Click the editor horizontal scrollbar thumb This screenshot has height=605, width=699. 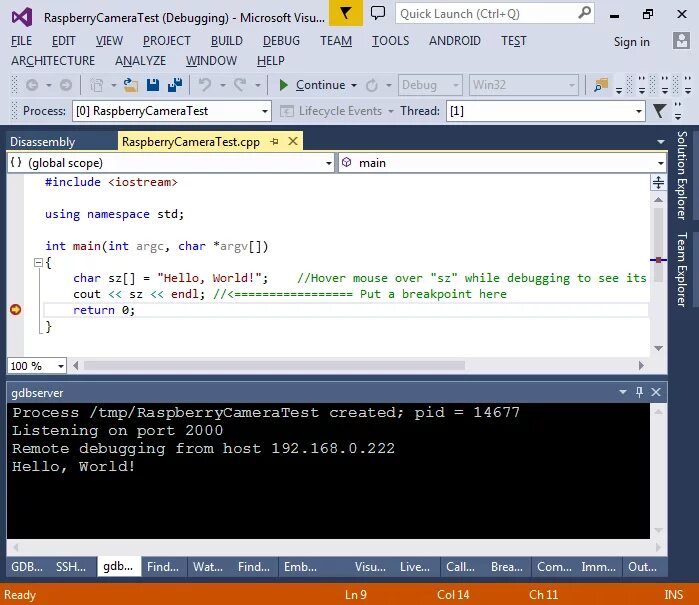tap(274, 366)
